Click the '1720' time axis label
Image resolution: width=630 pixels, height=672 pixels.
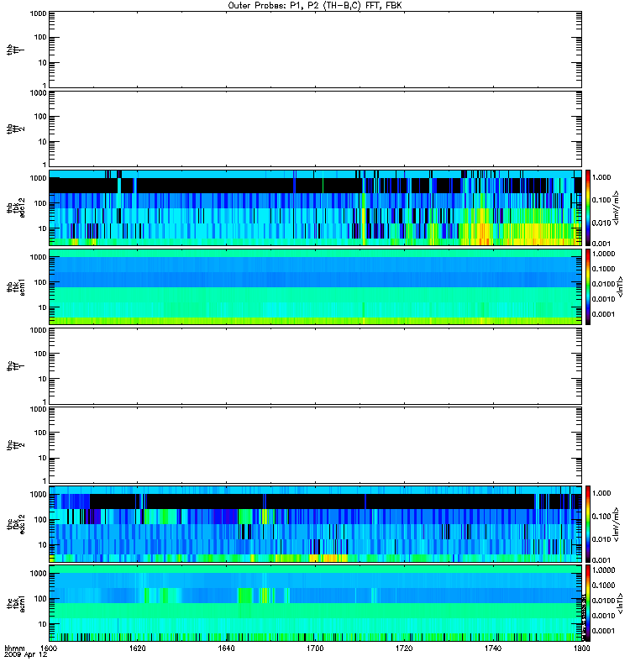pos(404,648)
